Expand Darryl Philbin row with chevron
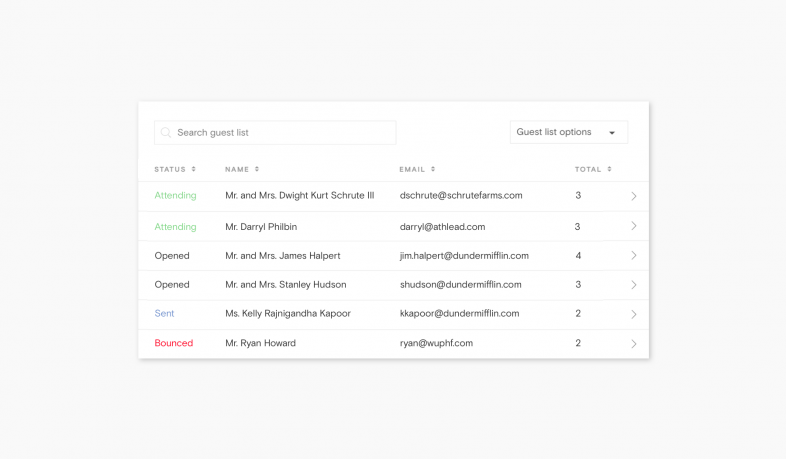This screenshot has width=786, height=459. (x=633, y=226)
